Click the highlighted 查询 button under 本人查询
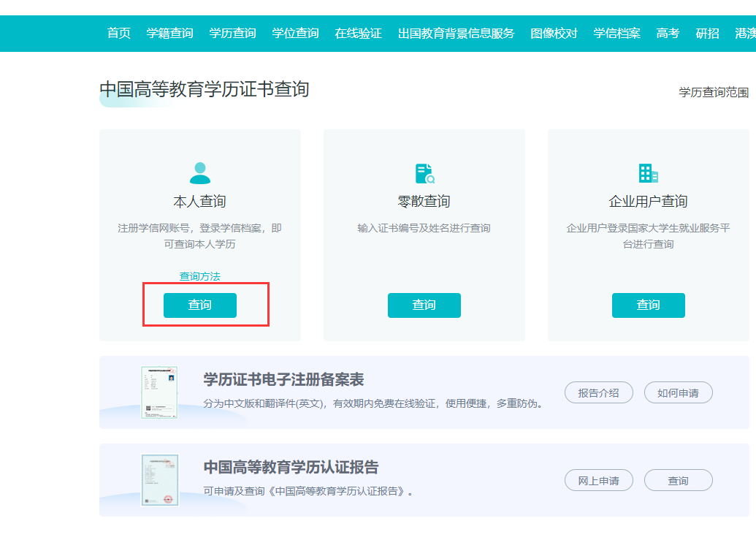The image size is (756, 540). 199,305
